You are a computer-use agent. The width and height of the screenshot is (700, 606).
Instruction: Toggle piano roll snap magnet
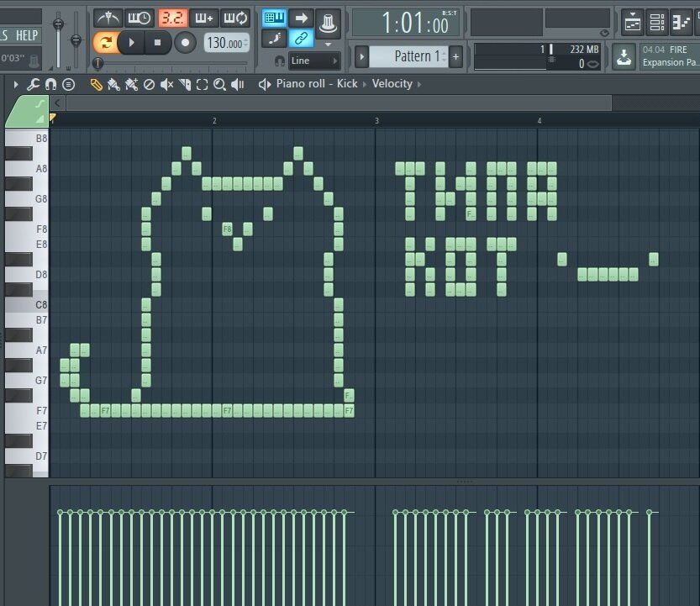tap(51, 84)
